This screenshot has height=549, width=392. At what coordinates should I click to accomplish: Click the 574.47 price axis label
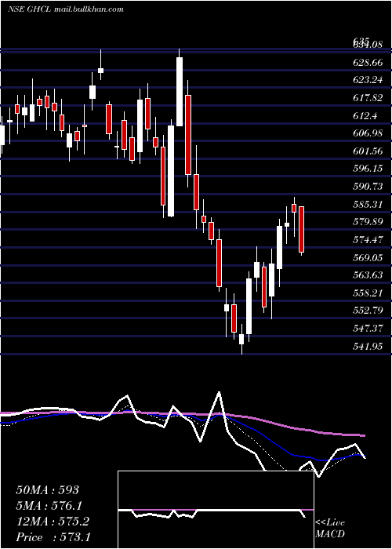click(368, 240)
